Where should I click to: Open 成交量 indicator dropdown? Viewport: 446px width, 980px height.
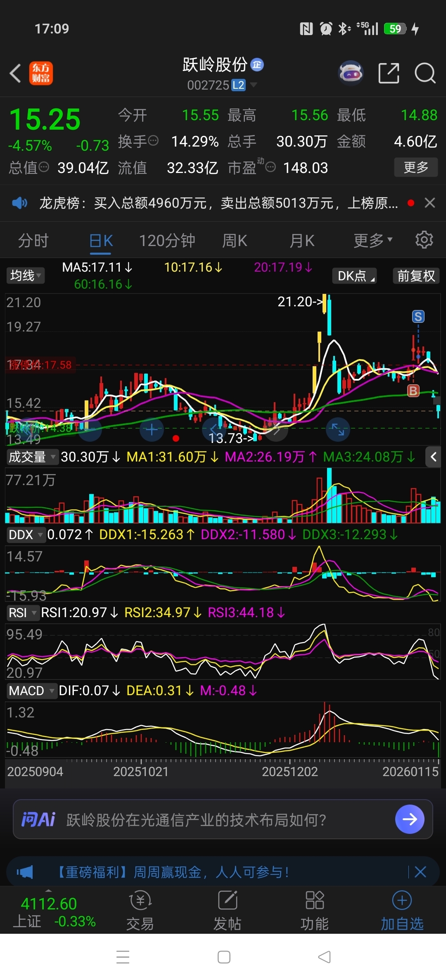click(x=32, y=457)
